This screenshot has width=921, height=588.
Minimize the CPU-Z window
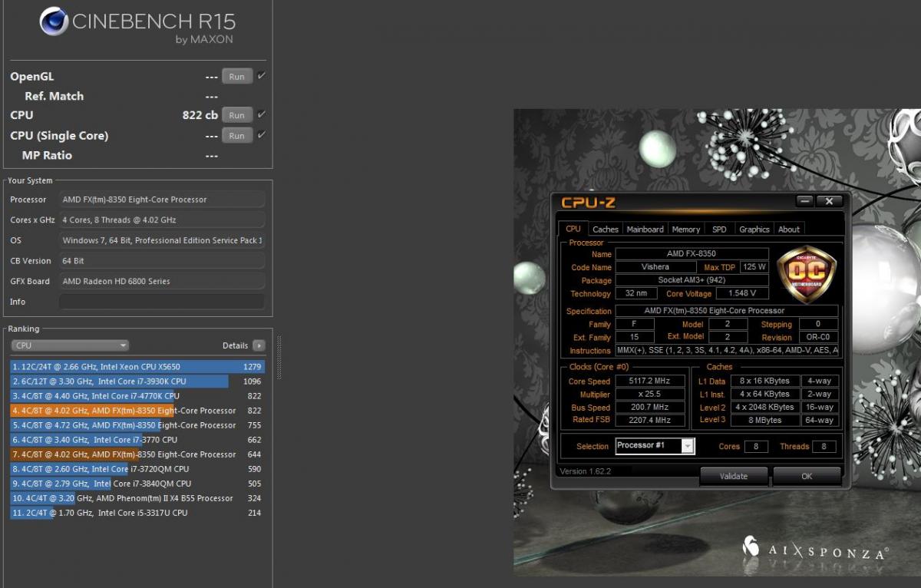[x=804, y=201]
